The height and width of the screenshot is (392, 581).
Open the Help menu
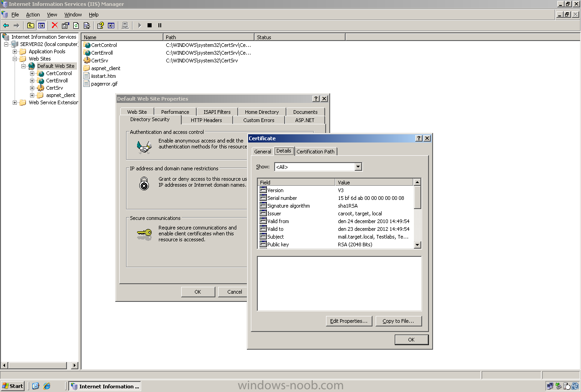coord(93,15)
